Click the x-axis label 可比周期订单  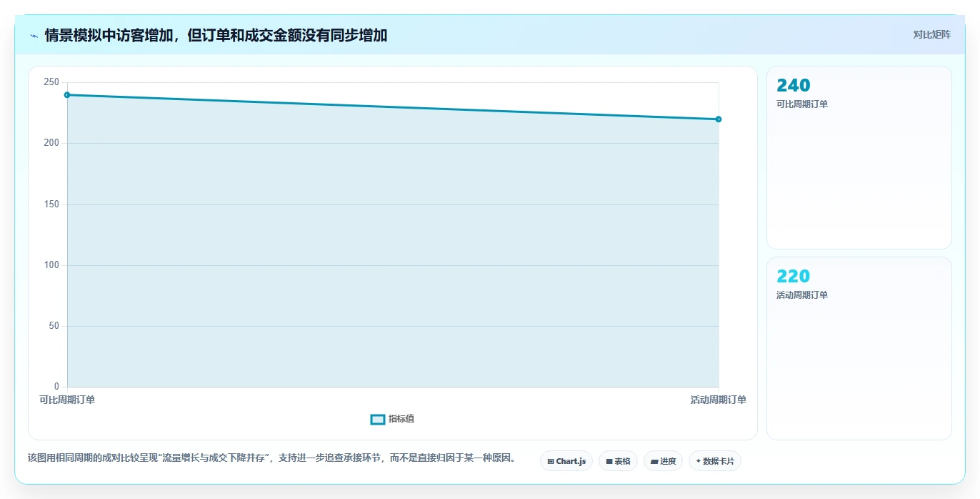tap(67, 400)
